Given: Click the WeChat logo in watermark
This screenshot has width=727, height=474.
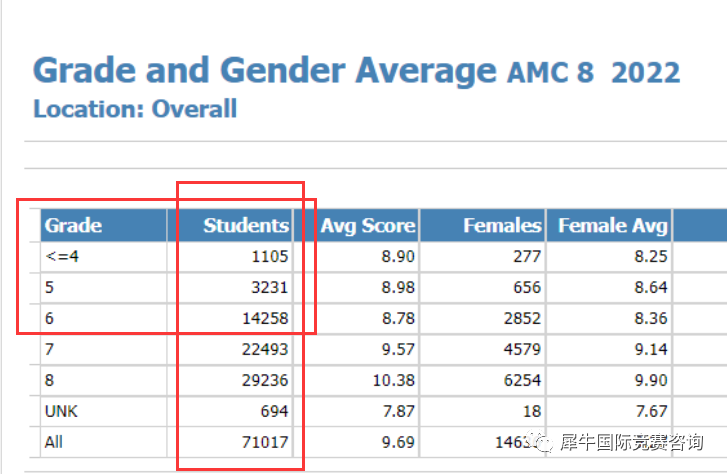Looking at the screenshot, I should (x=542, y=442).
